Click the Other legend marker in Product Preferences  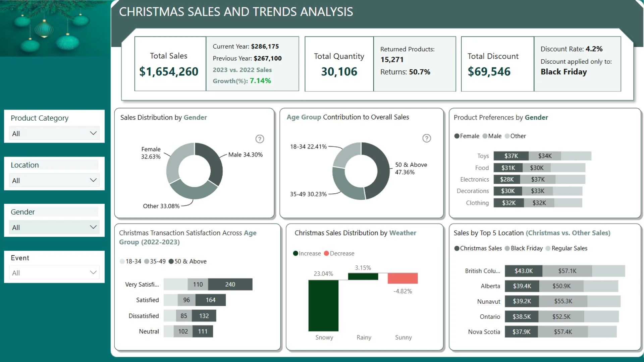click(507, 136)
